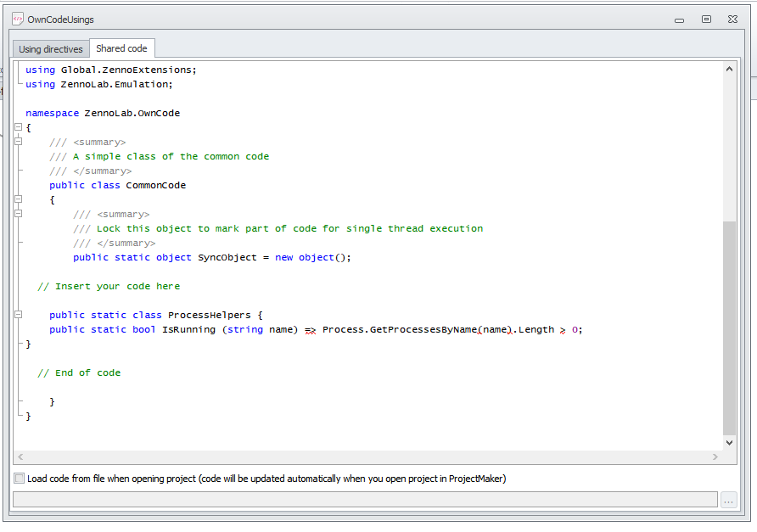Click the 'Lock this object to mark part' comment
The width and height of the screenshot is (757, 532).
point(278,229)
